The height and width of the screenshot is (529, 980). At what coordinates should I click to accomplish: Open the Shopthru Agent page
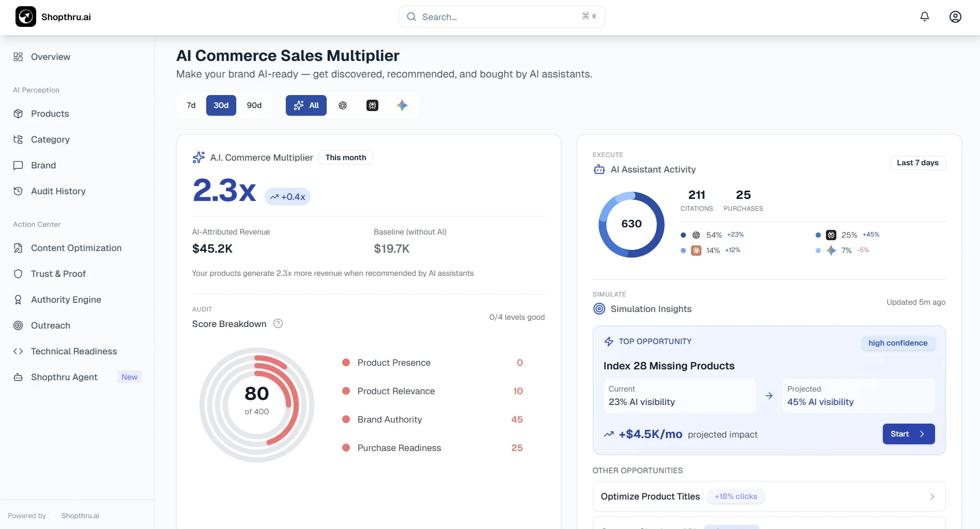(x=64, y=377)
